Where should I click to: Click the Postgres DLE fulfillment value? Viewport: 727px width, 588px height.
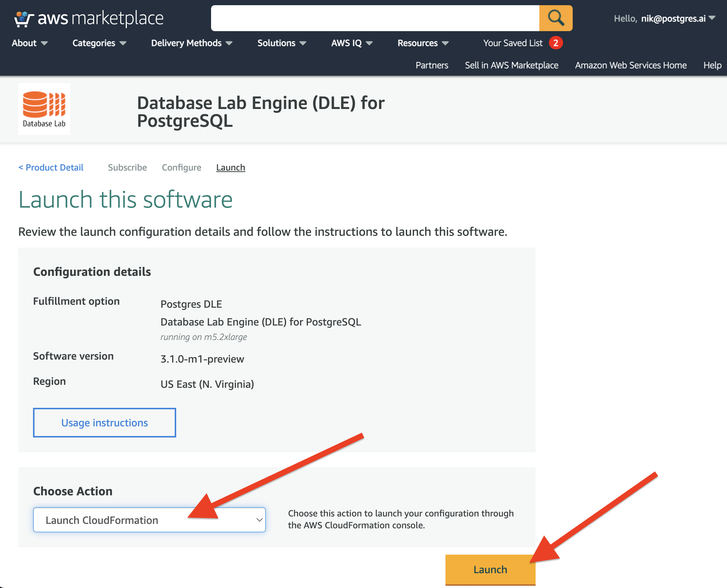(191, 304)
